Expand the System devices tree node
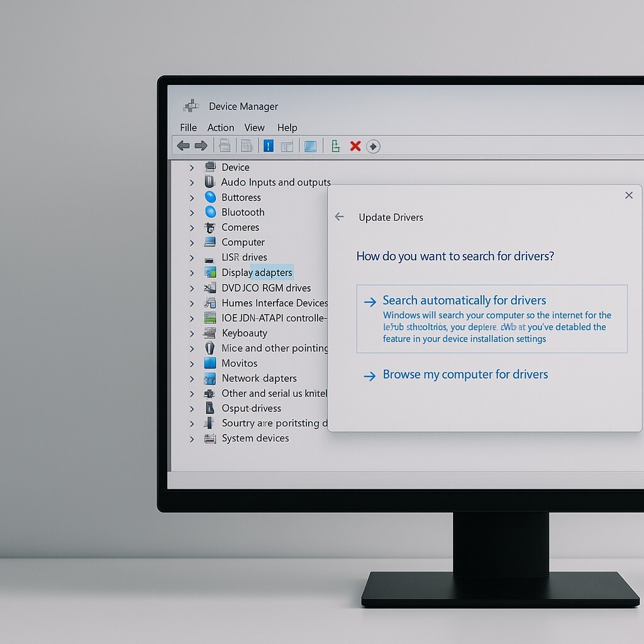The image size is (644, 644). point(192,438)
